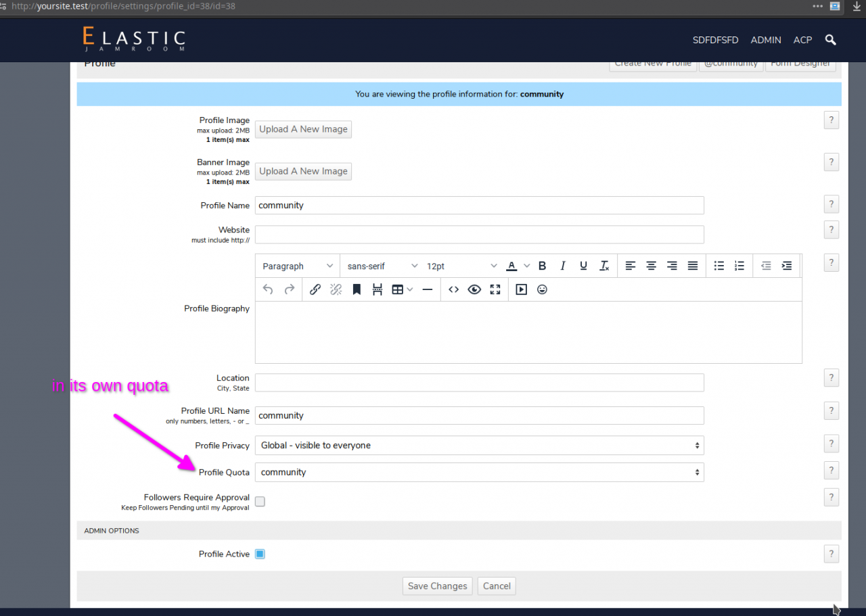The image size is (866, 616).
Task: Click the fullscreen editor icon
Action: [x=495, y=289]
